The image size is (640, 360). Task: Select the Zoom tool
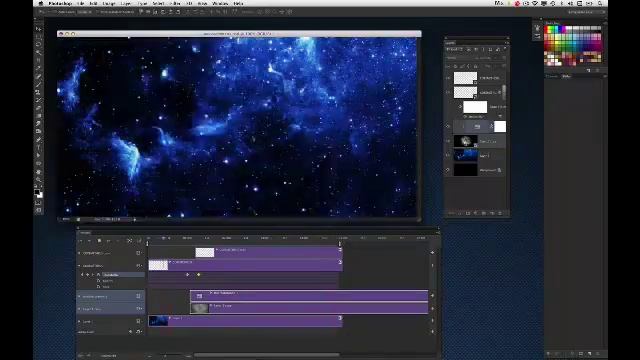pos(39,179)
